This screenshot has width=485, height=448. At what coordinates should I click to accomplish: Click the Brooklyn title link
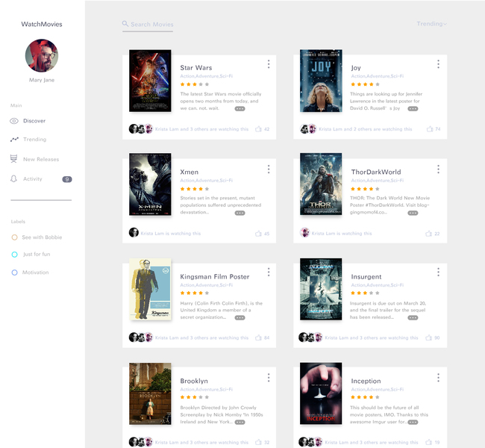pos(194,381)
